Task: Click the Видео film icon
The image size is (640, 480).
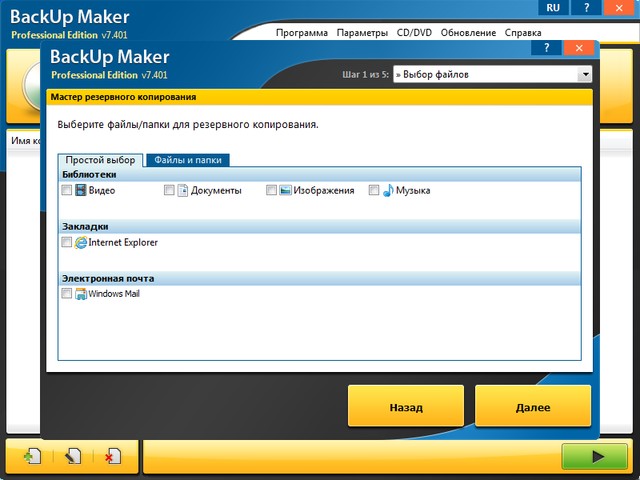Action: (x=81, y=190)
